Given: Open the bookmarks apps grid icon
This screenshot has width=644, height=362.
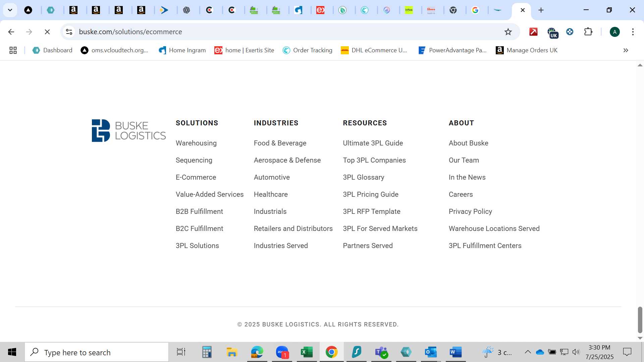Looking at the screenshot, I should coord(13,50).
